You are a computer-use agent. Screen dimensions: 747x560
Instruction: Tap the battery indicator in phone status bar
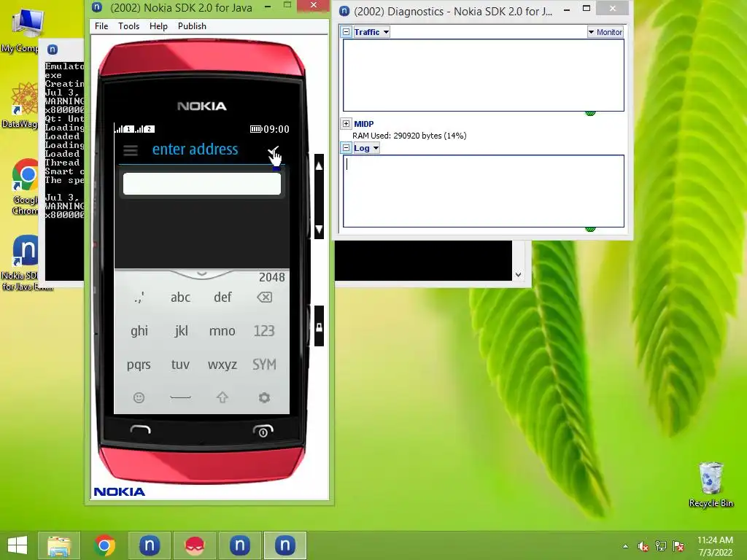tap(256, 129)
